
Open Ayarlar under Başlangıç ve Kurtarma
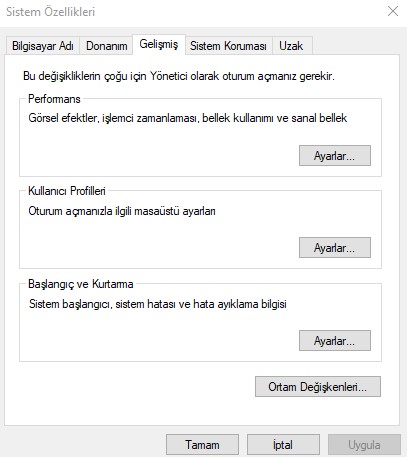(335, 341)
